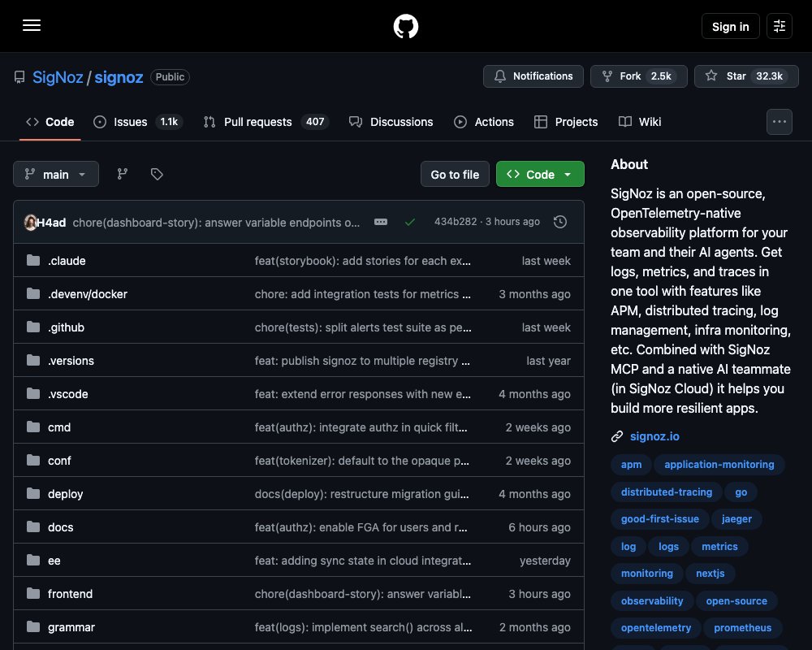Open the docs folder
This screenshot has width=812, height=650.
[61, 527]
